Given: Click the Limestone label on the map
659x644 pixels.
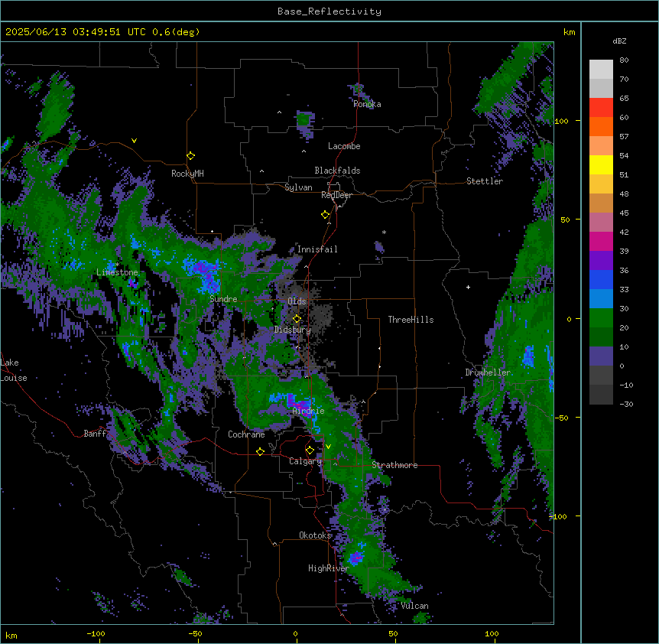Looking at the screenshot, I should click(x=117, y=272).
